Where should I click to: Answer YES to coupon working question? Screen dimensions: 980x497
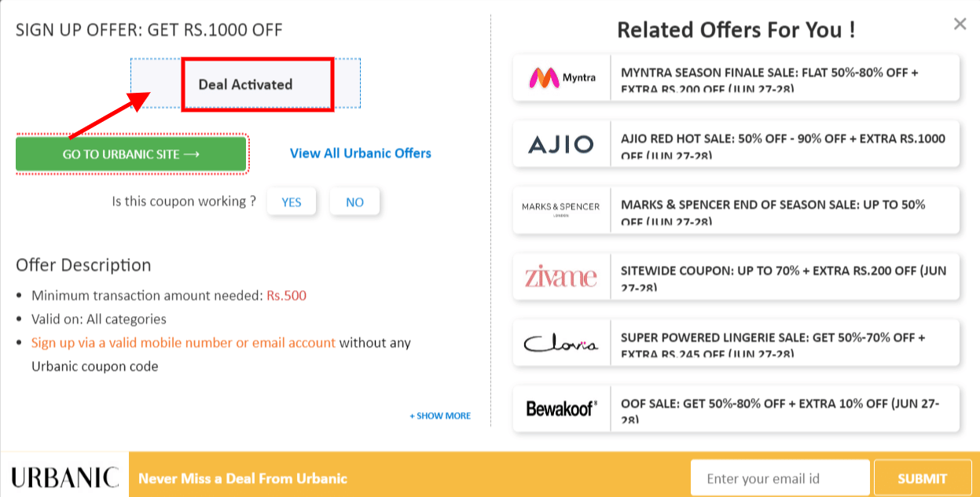tap(292, 201)
